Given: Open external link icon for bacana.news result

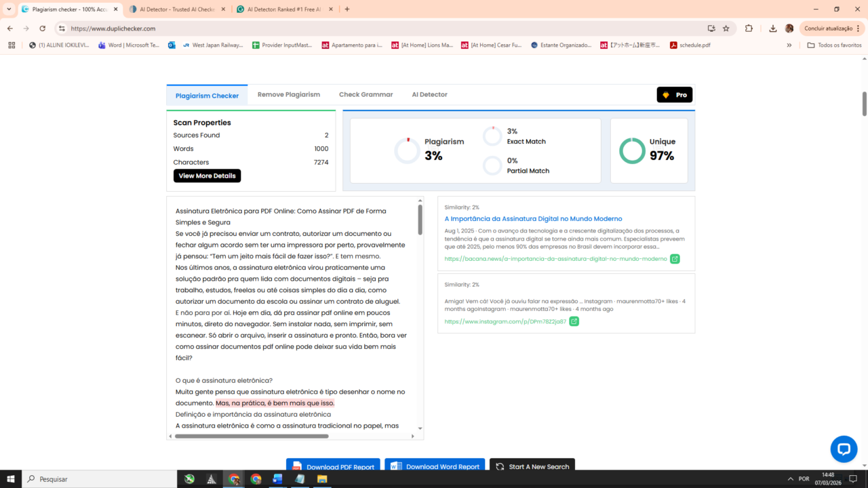Looking at the screenshot, I should click(x=675, y=259).
